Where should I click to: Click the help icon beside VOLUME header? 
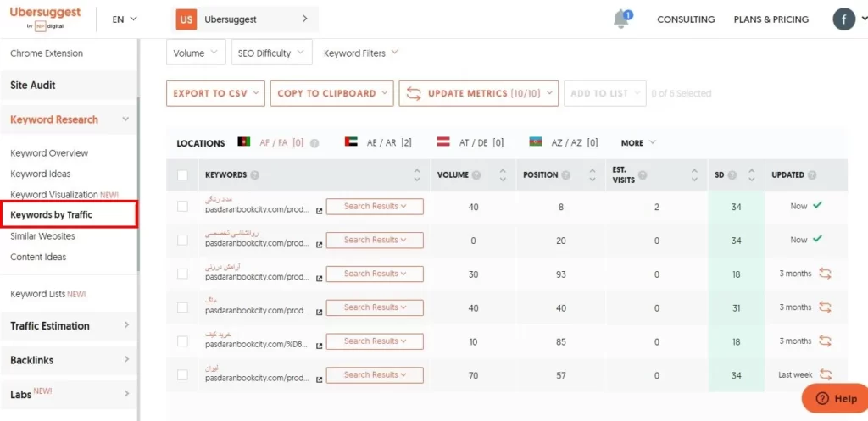476,174
